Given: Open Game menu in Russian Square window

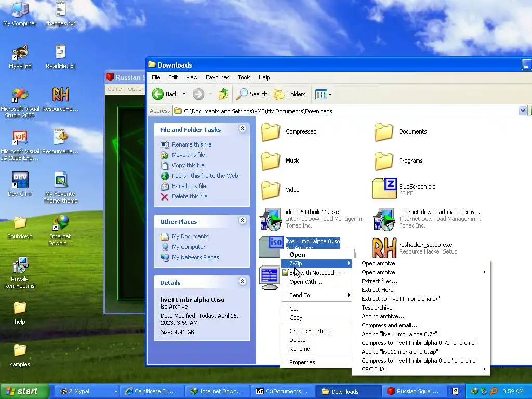Looking at the screenshot, I should click(x=115, y=89).
